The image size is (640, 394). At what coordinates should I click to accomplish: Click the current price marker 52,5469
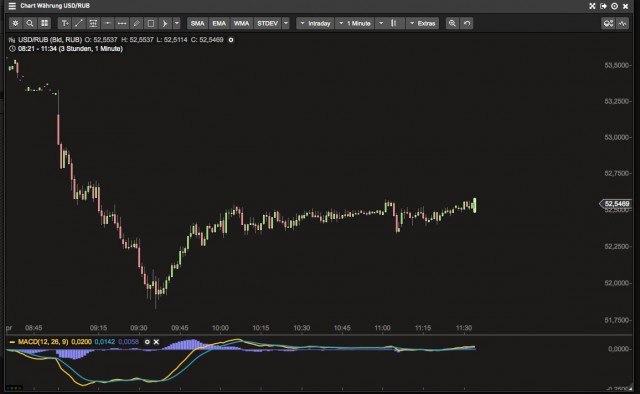point(615,204)
